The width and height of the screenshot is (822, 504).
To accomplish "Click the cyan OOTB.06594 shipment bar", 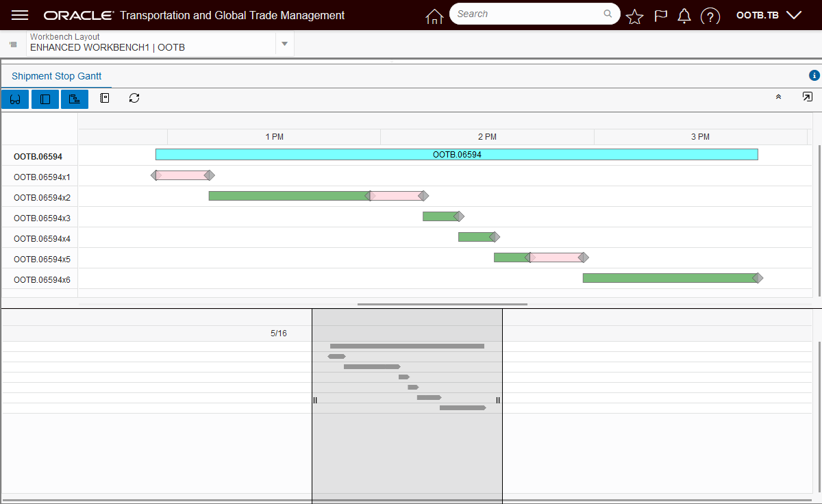I will (457, 155).
